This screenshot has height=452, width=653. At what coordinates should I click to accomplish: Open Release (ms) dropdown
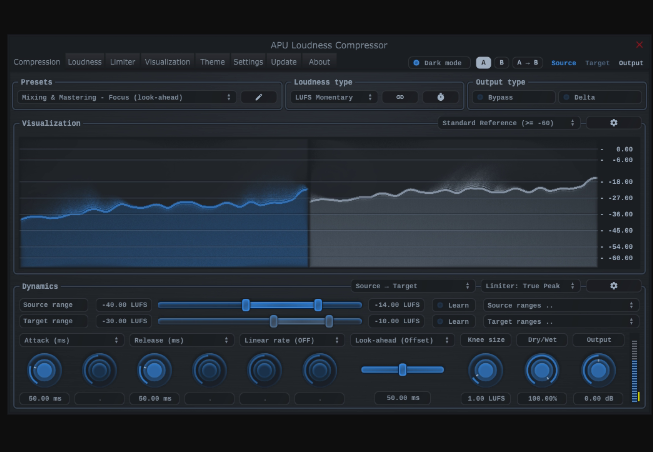[182, 340]
